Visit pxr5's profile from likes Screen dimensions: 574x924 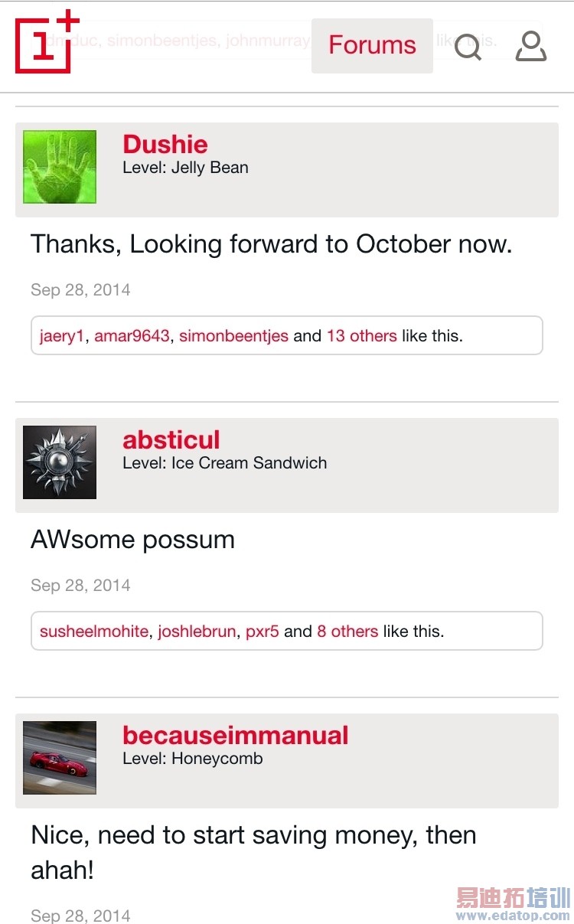pyautogui.click(x=262, y=632)
